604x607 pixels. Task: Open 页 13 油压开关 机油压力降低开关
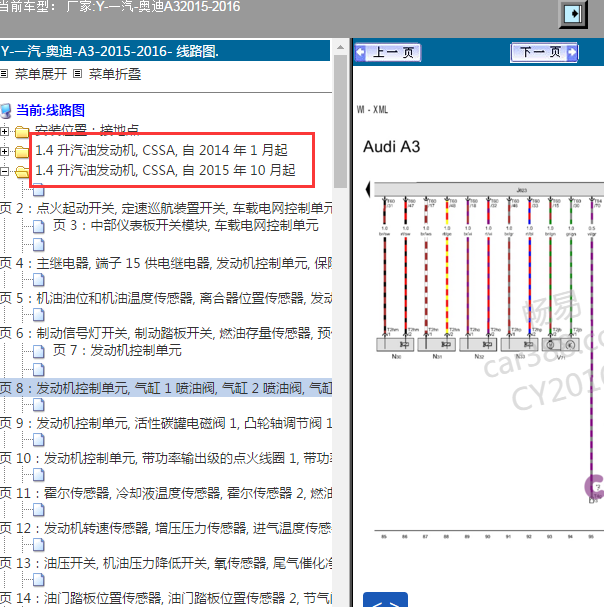[166, 563]
